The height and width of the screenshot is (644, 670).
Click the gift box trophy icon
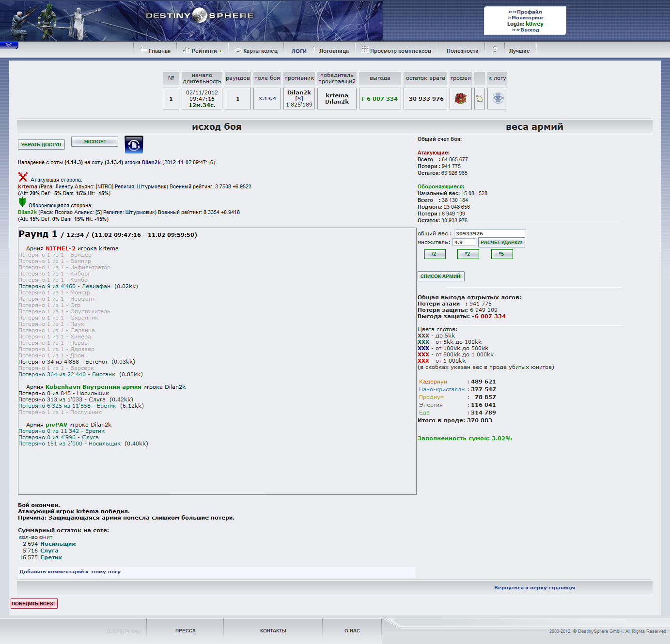(460, 98)
